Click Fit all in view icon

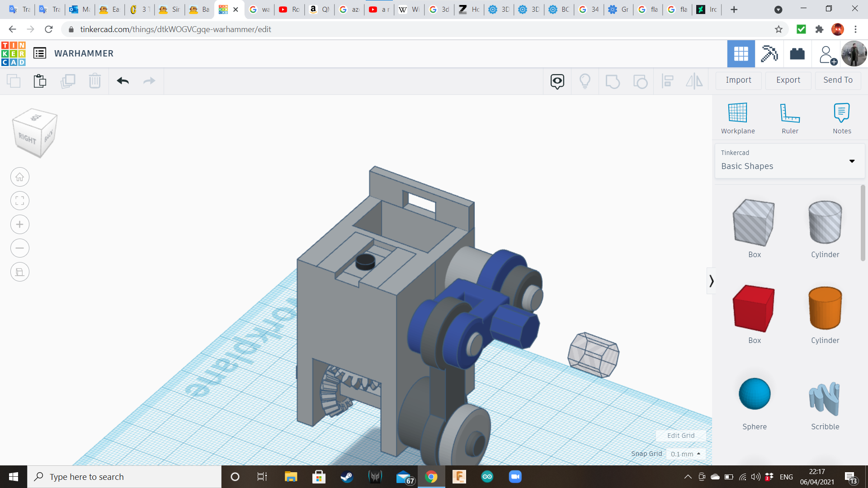coord(20,201)
